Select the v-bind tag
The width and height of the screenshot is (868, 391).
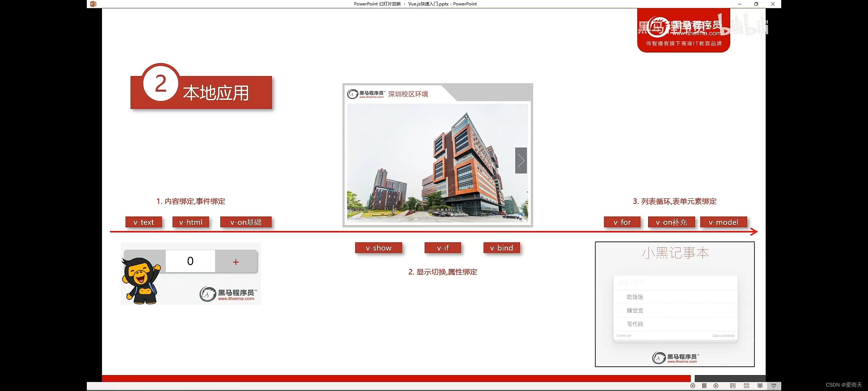(501, 248)
